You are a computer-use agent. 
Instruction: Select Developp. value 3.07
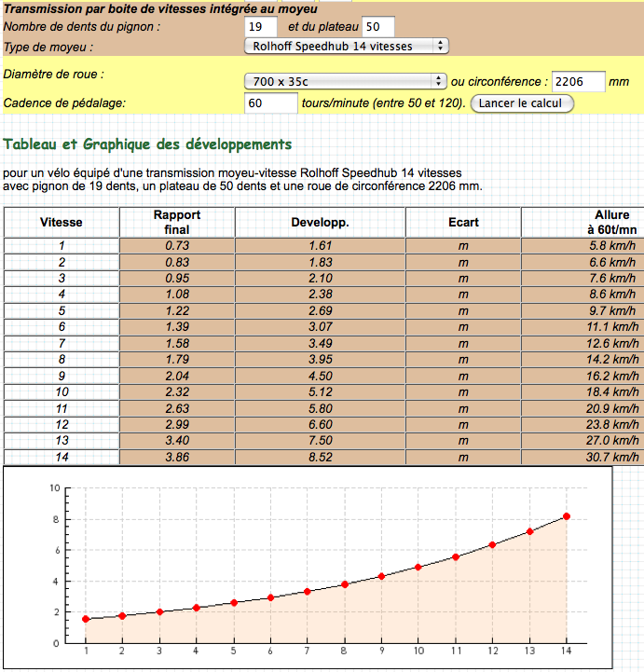click(320, 327)
